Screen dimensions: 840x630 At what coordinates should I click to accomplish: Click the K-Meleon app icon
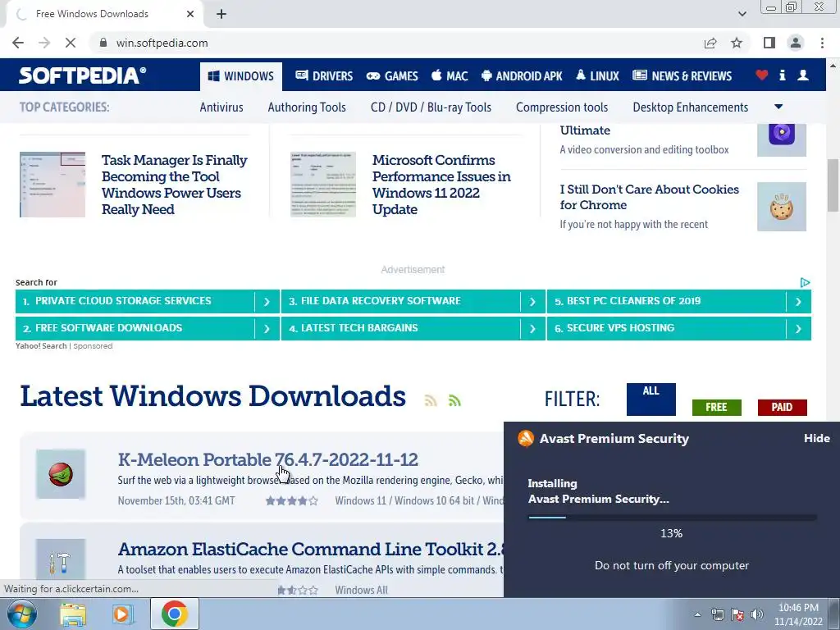pos(61,474)
